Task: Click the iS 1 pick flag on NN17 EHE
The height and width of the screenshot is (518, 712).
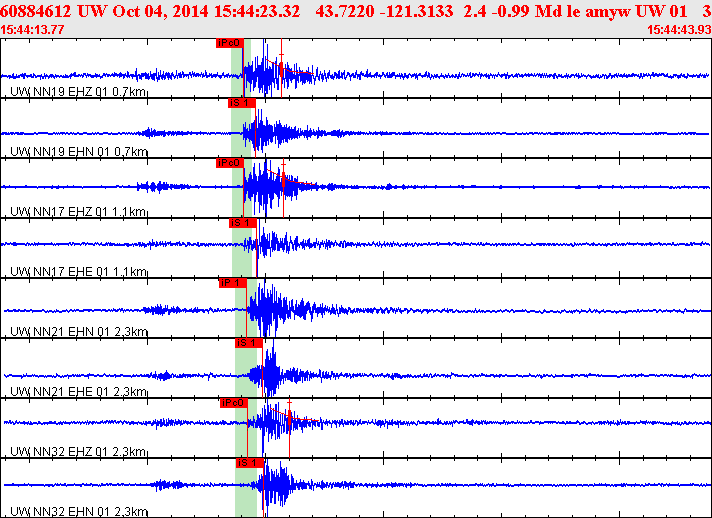Action: point(243,223)
